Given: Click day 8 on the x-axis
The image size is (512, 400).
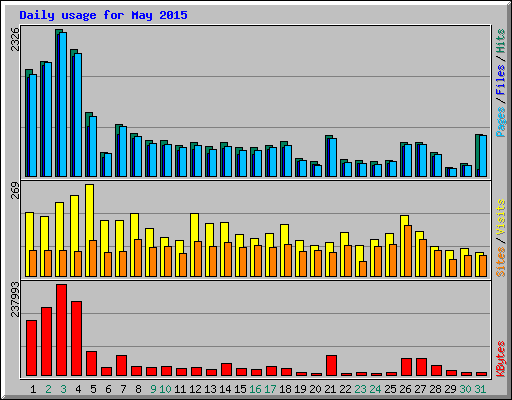Looking at the screenshot, I should 138,389.
